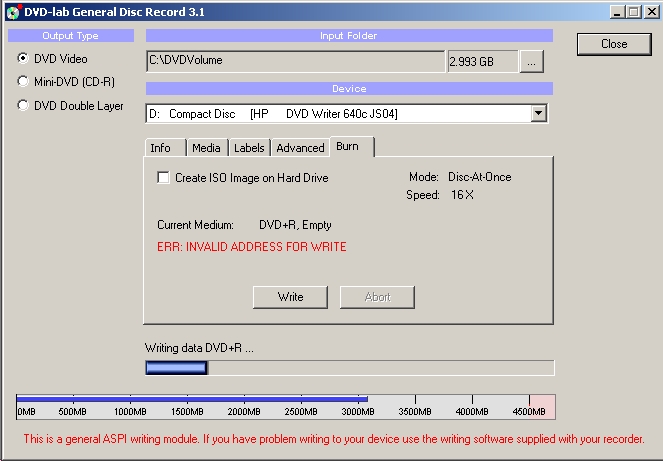Click the disc capacity usage bar
Viewport: 663px width, 461px height.
point(286,407)
